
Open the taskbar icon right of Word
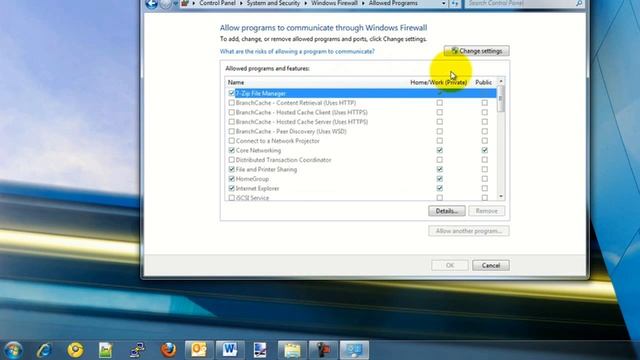pyautogui.click(x=260, y=351)
